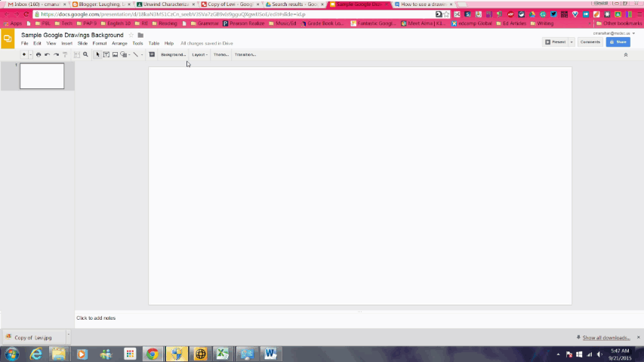Open the account email dropdown
The image size is (644, 362).
(614, 33)
